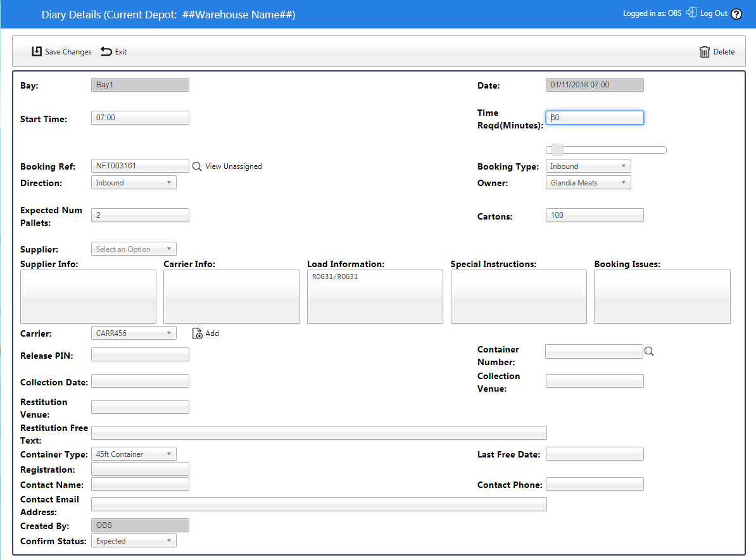Expand the Owner dropdown showing Glandia Meats

pos(588,183)
